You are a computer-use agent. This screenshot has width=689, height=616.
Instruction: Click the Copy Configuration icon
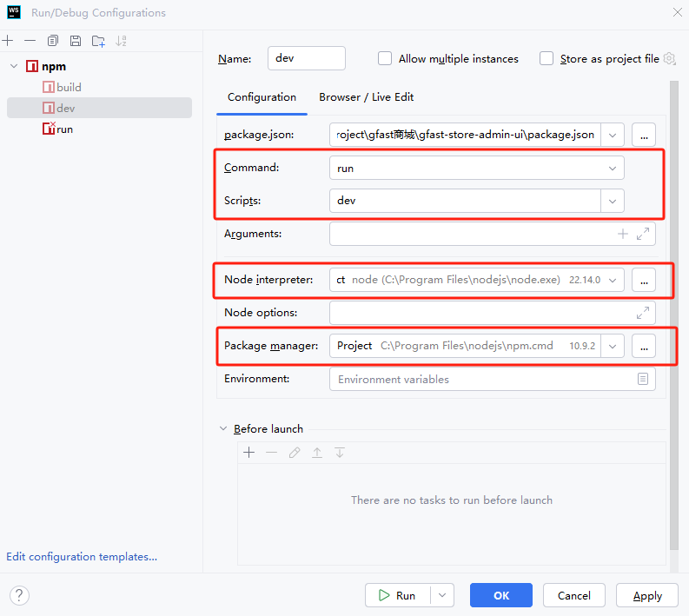(53, 41)
